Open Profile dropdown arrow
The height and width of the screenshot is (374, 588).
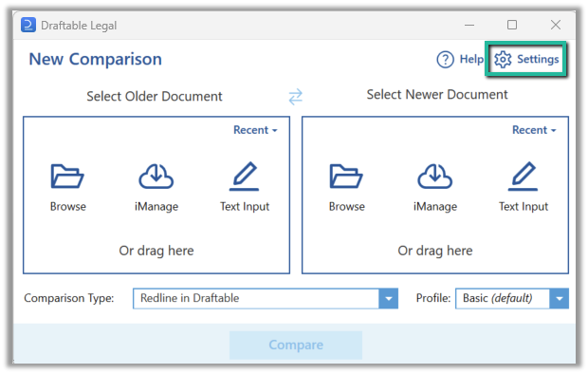[x=560, y=298]
